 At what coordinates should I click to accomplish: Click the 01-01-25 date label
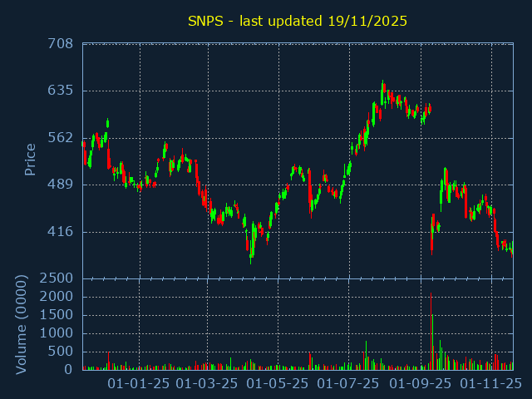[x=139, y=384]
